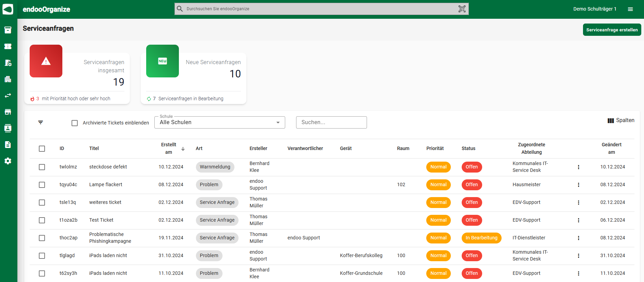Click the QR code scanner icon

click(x=462, y=9)
